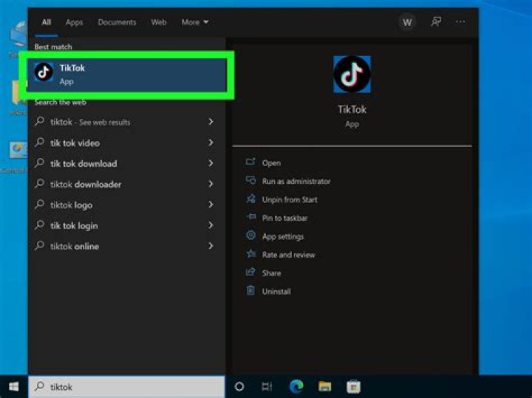Click the Share icon in action list
The image size is (532, 398).
(250, 272)
